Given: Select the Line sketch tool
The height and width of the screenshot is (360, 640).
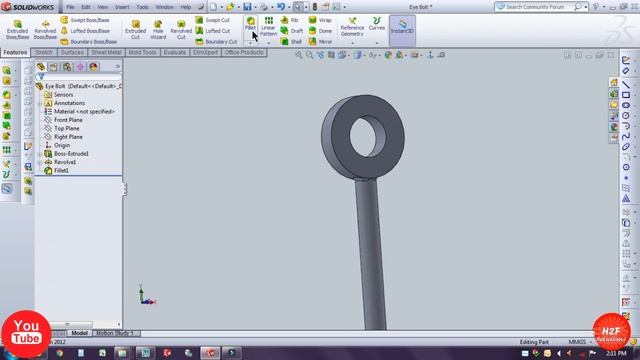Looking at the screenshot, I should tap(626, 84).
